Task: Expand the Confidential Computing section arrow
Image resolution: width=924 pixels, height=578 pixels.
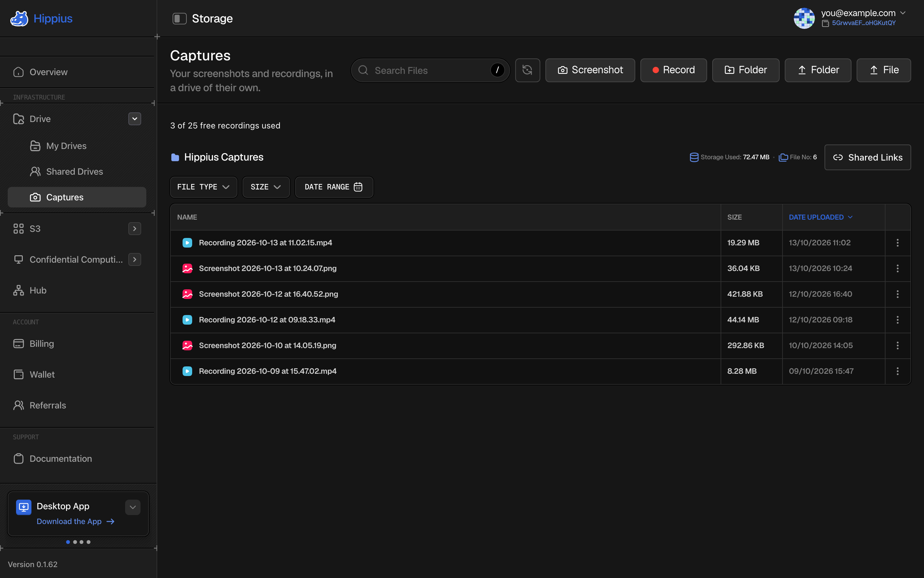Action: point(134,259)
